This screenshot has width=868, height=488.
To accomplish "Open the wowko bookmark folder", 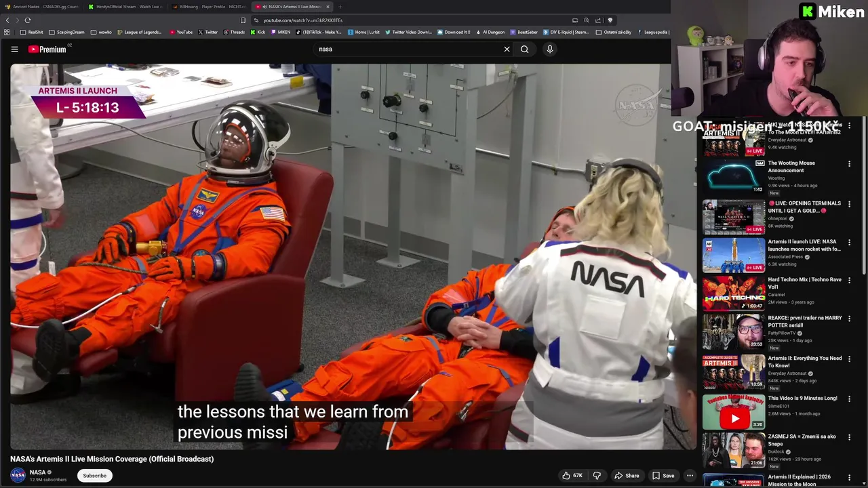I will pos(100,32).
